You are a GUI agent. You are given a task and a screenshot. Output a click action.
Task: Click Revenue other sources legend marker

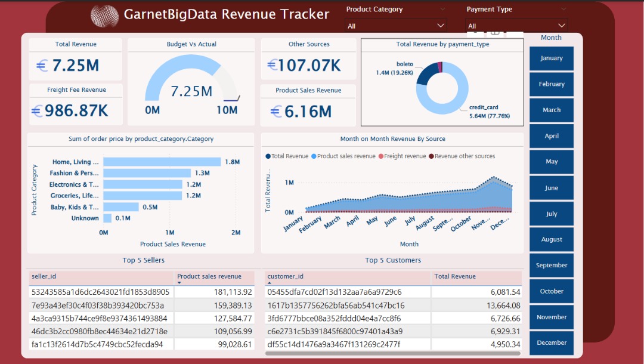(x=431, y=156)
